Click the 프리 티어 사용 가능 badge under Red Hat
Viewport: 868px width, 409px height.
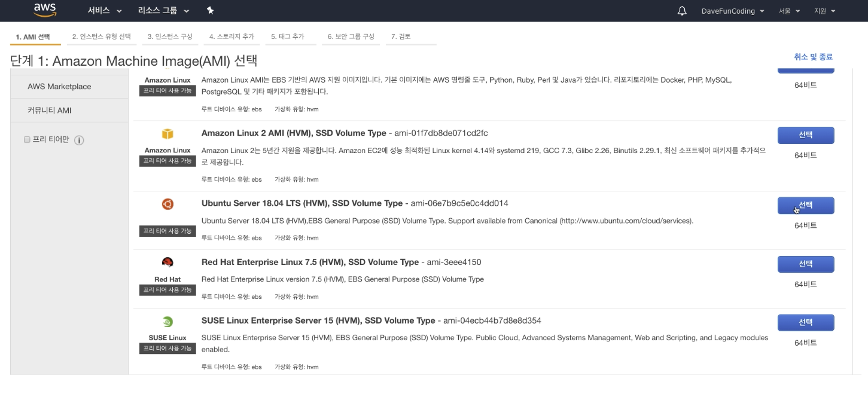[167, 290]
